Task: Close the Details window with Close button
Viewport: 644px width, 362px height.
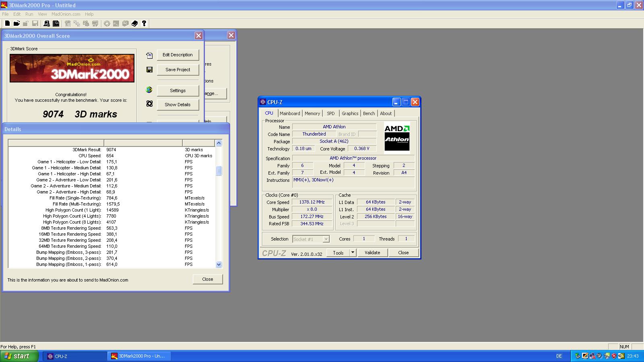Action: pos(207,279)
